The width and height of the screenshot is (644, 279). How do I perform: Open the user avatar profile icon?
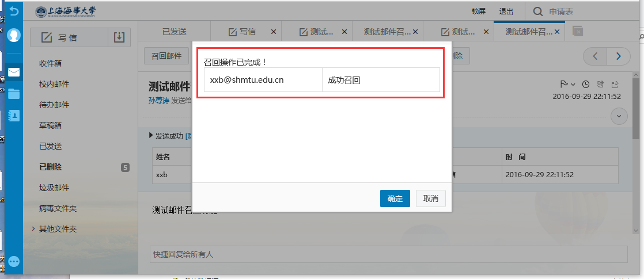[14, 35]
